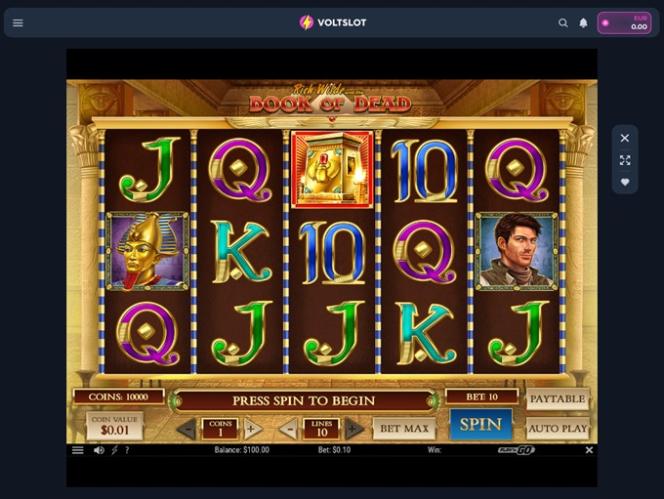664x499 pixels.
Task: Open the notifications bell
Action: 584,23
